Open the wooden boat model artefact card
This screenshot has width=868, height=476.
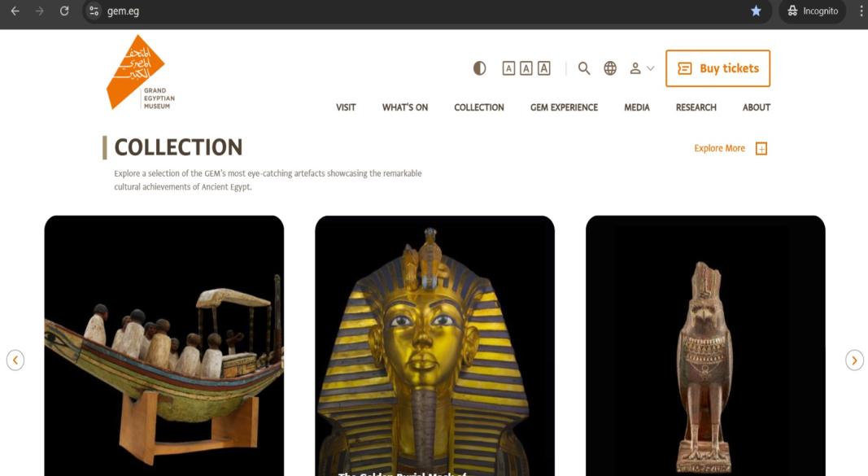coord(164,346)
